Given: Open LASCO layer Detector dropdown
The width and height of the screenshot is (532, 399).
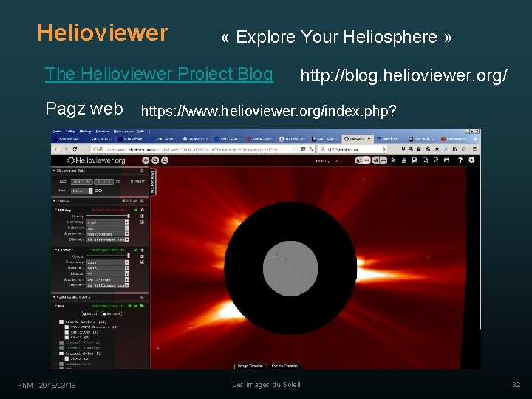Looking at the screenshot, I should click(108, 273).
